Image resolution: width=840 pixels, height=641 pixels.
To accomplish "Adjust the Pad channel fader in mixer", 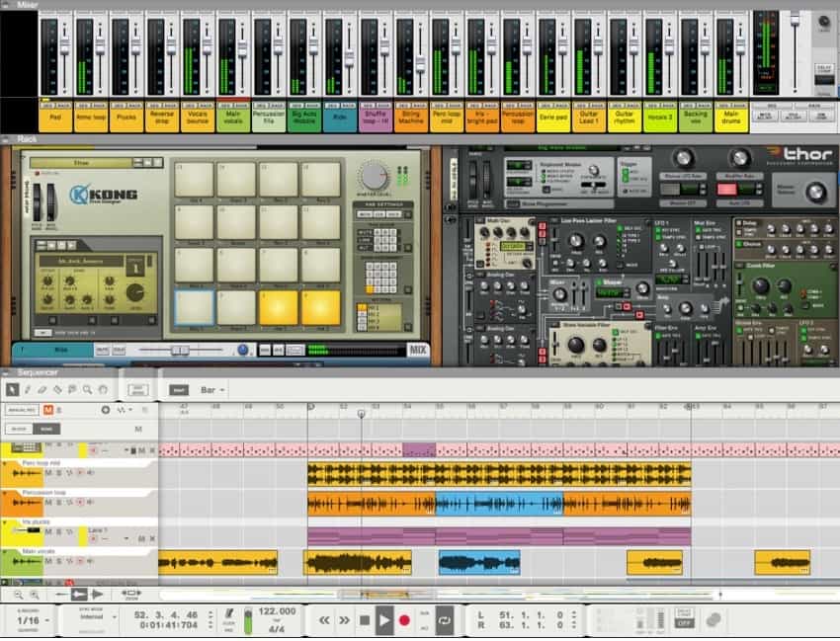I will [65, 46].
